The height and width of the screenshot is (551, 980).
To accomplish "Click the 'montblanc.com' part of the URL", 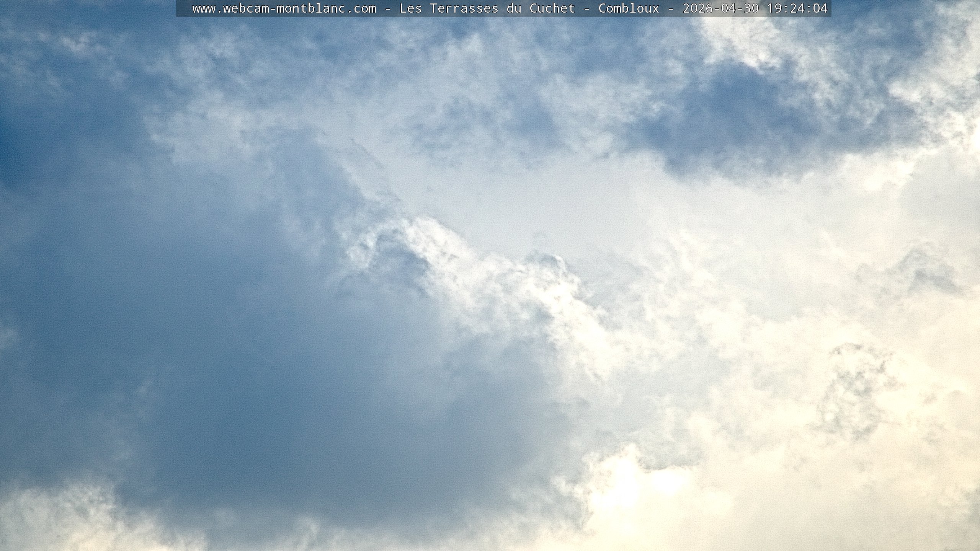I will pyautogui.click(x=326, y=8).
